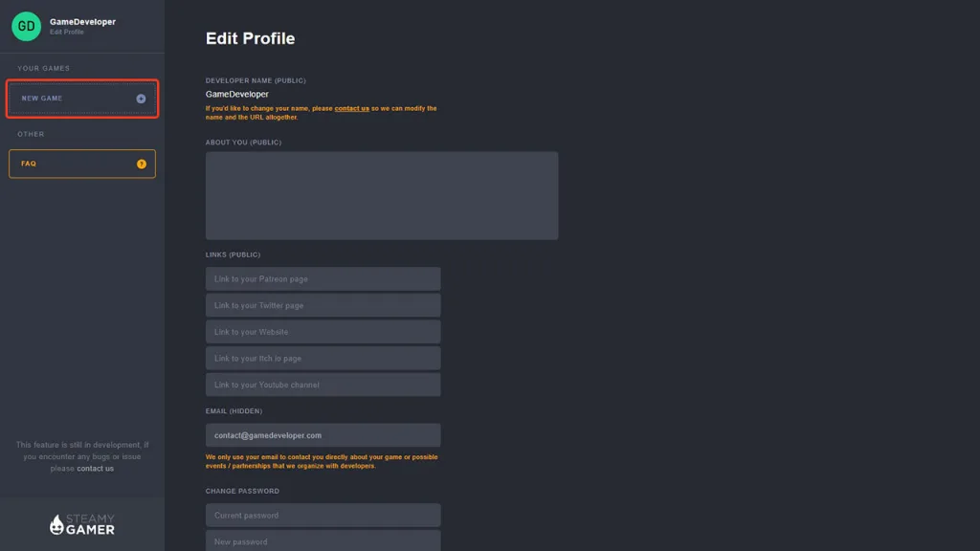
Task: Click the Steamy Gamer logo
Action: pyautogui.click(x=82, y=524)
